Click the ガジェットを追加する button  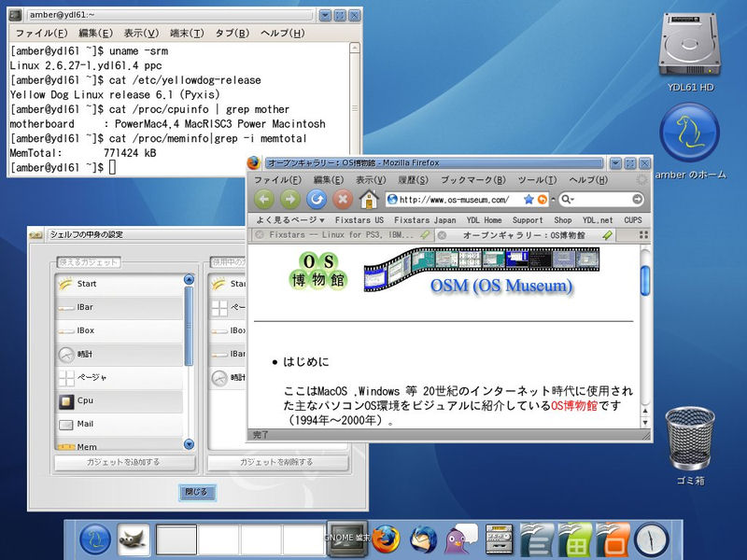(x=124, y=462)
